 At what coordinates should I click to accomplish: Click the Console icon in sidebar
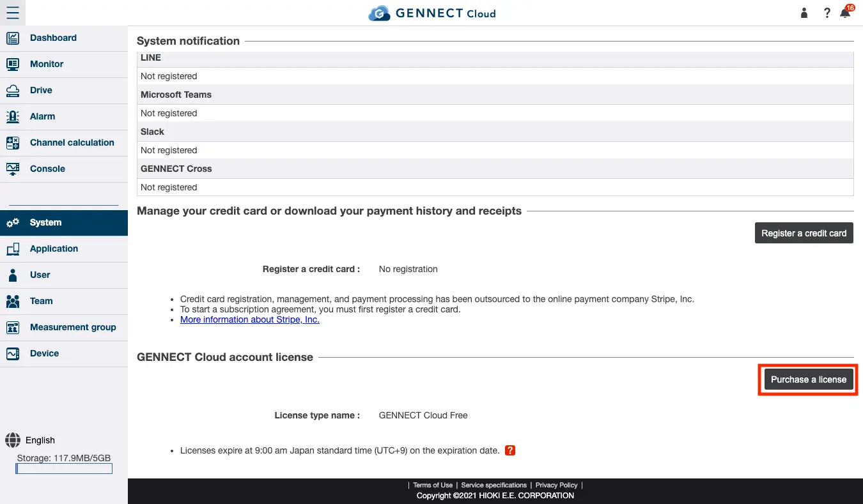13,169
